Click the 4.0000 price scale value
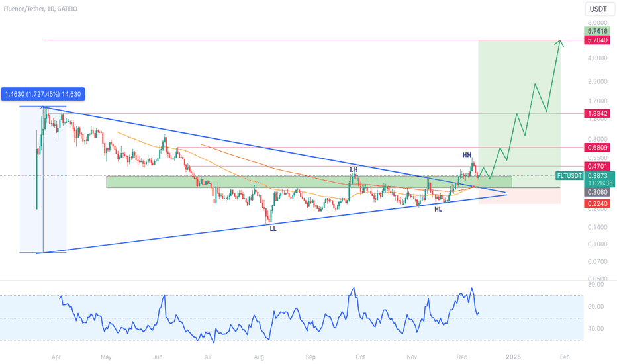 [598, 58]
